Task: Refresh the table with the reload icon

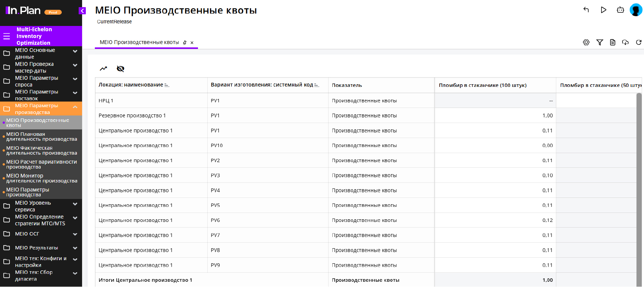Action: 638,43
